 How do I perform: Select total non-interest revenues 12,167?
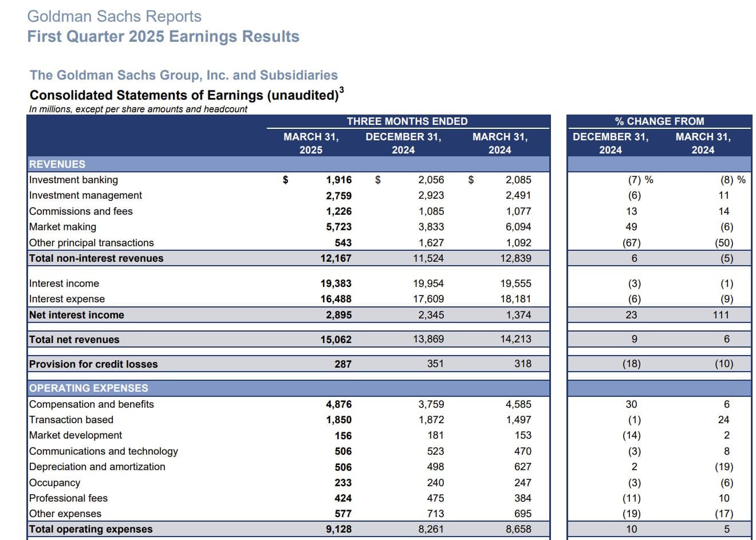(336, 258)
